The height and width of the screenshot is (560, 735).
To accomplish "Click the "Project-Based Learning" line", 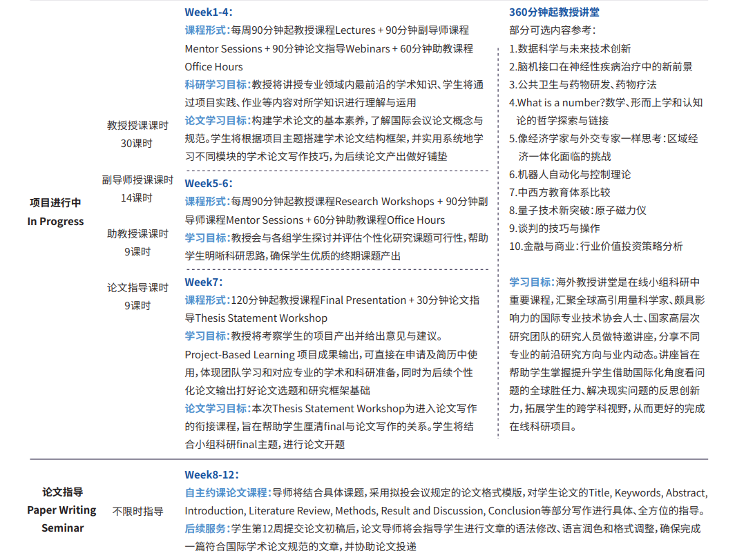I will [x=331, y=355].
